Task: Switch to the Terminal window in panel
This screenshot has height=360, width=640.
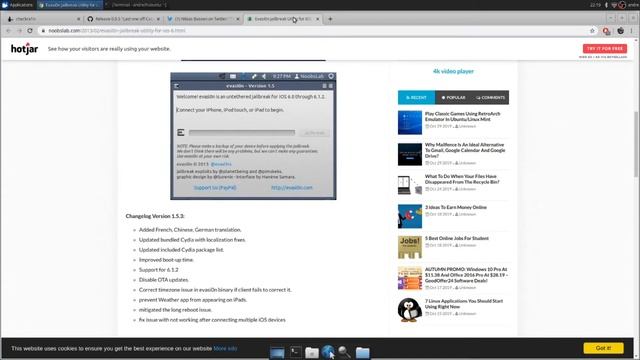Action: pyautogui.click(x=136, y=5)
